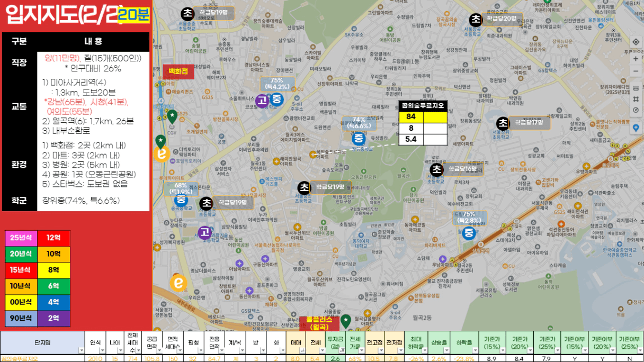This screenshot has width=644, height=362.
Task: Open the 전고점 column filter dropdown
Action: [381, 350]
